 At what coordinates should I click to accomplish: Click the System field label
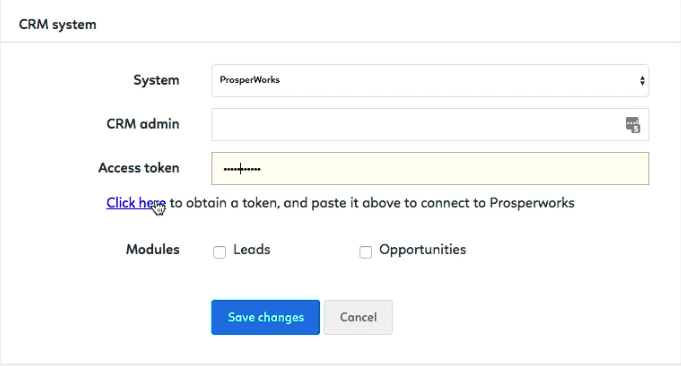tap(156, 80)
